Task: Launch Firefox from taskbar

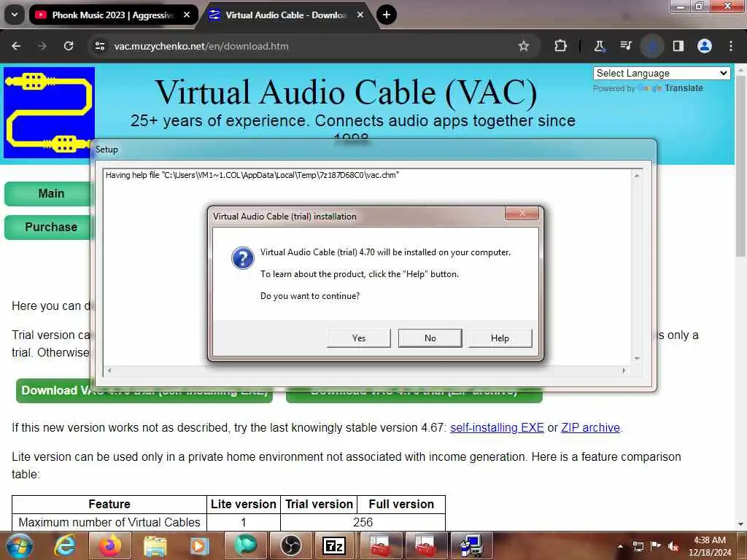Action: coord(110,546)
